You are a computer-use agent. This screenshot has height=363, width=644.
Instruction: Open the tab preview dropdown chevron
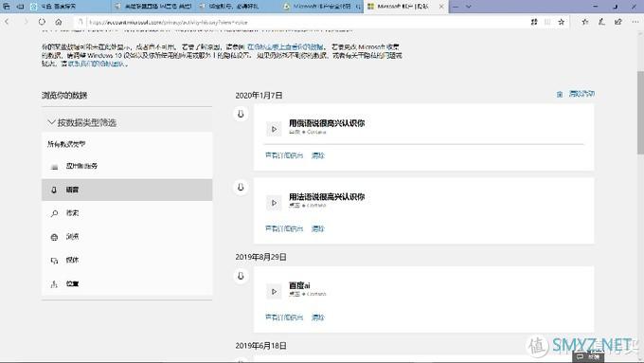click(x=468, y=7)
